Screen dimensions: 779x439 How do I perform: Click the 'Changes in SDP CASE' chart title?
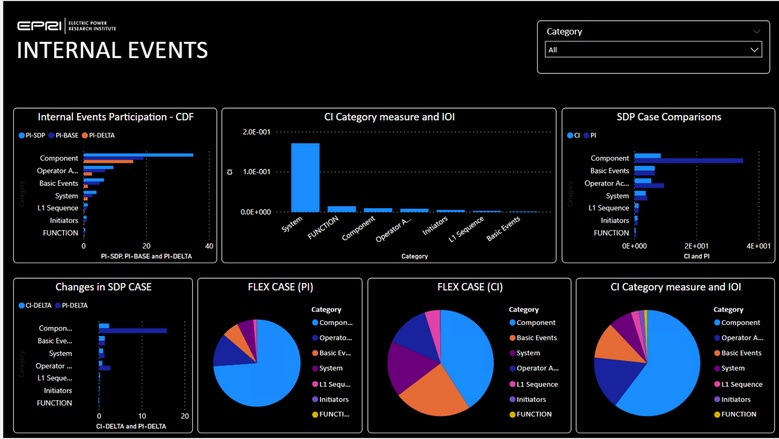[x=103, y=287]
